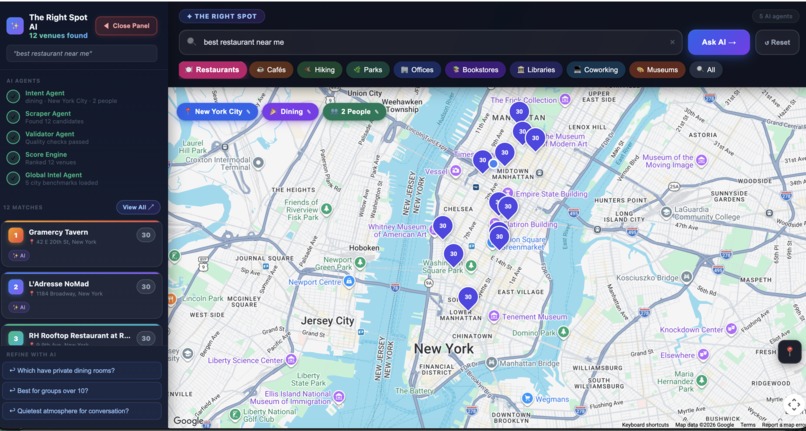Click the Validator Agent checkmark icon
Image resolution: width=806 pixels, height=431 pixels.
pyautogui.click(x=13, y=137)
